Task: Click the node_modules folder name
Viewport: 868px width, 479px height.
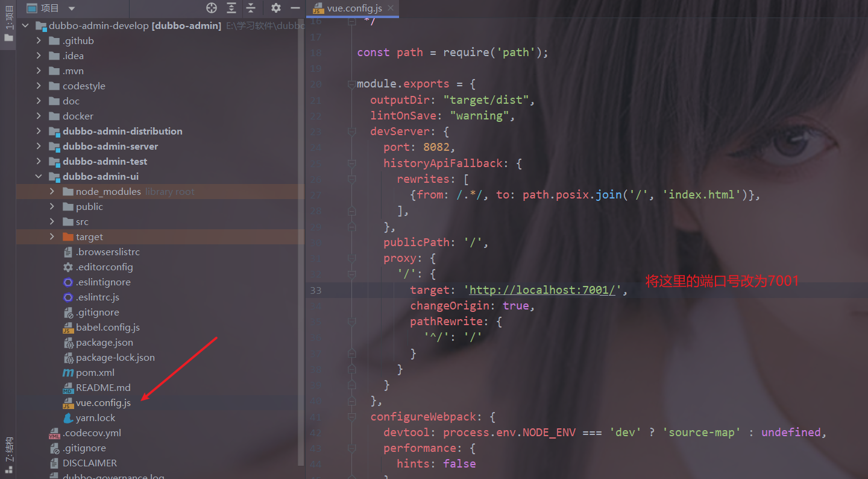Action: tap(108, 192)
